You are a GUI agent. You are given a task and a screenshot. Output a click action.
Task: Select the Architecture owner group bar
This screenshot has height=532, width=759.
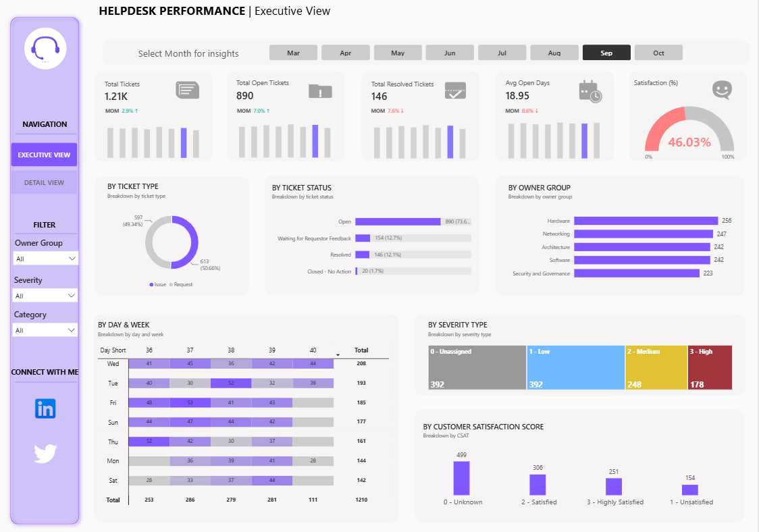click(x=642, y=247)
